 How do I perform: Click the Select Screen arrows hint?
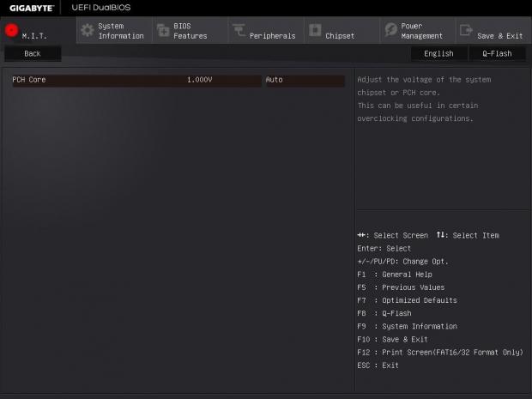pos(392,235)
